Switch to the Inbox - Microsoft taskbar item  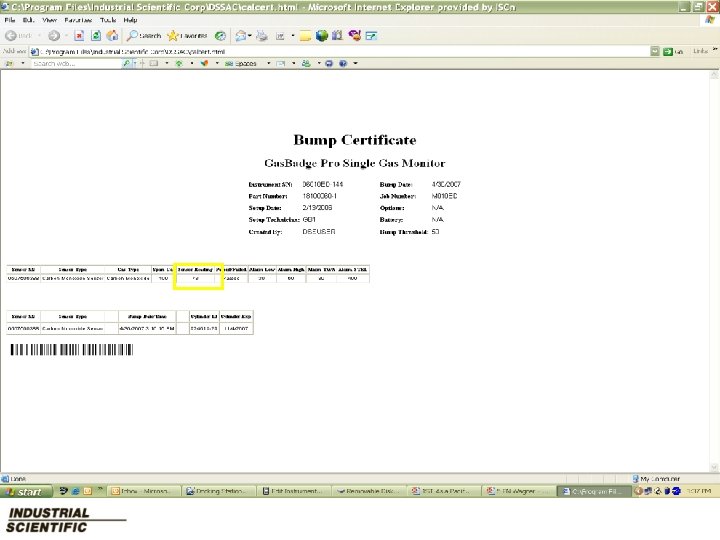tap(143, 491)
